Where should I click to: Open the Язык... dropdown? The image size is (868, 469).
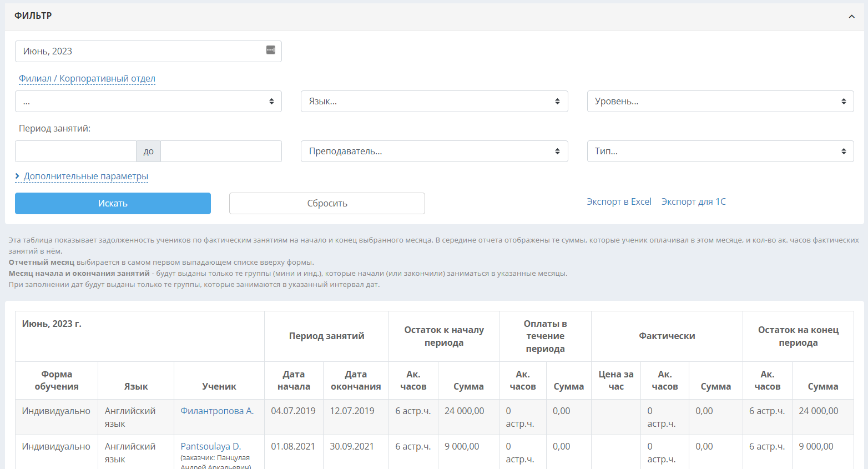click(x=434, y=101)
